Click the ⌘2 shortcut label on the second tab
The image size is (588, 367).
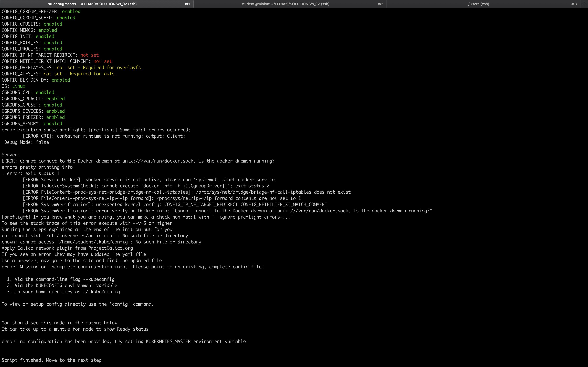380,4
